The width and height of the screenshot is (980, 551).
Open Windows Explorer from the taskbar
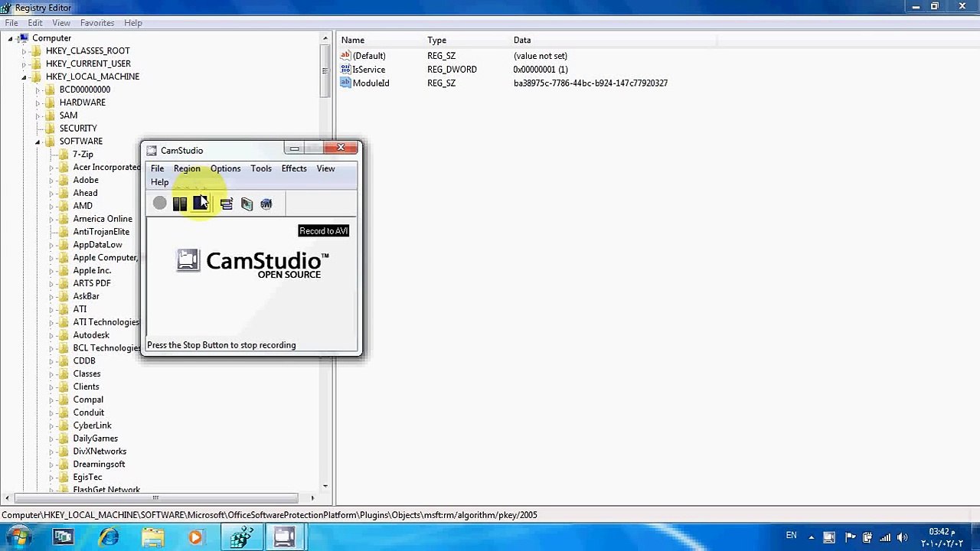point(152,537)
